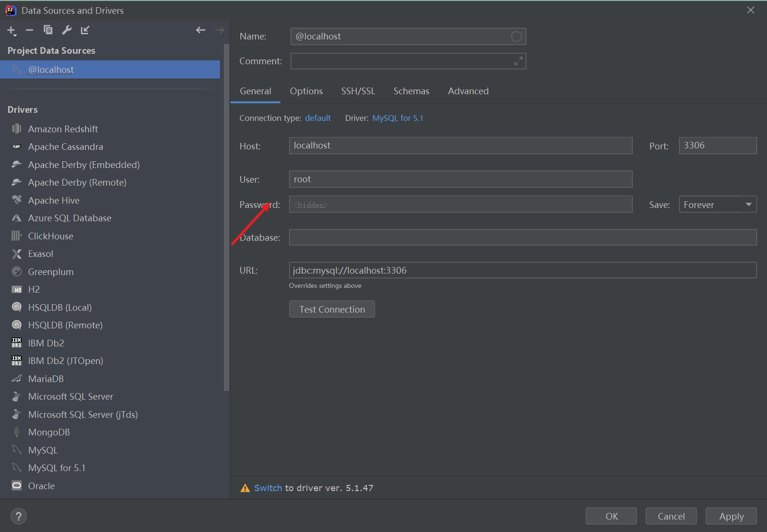Click into the Host field
767x532 pixels.
(x=460, y=146)
